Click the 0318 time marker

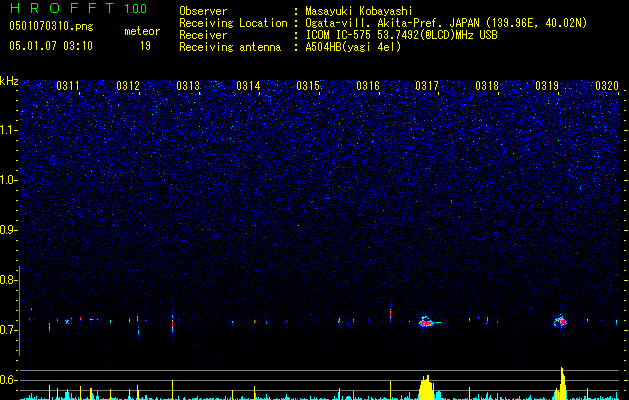487,86
